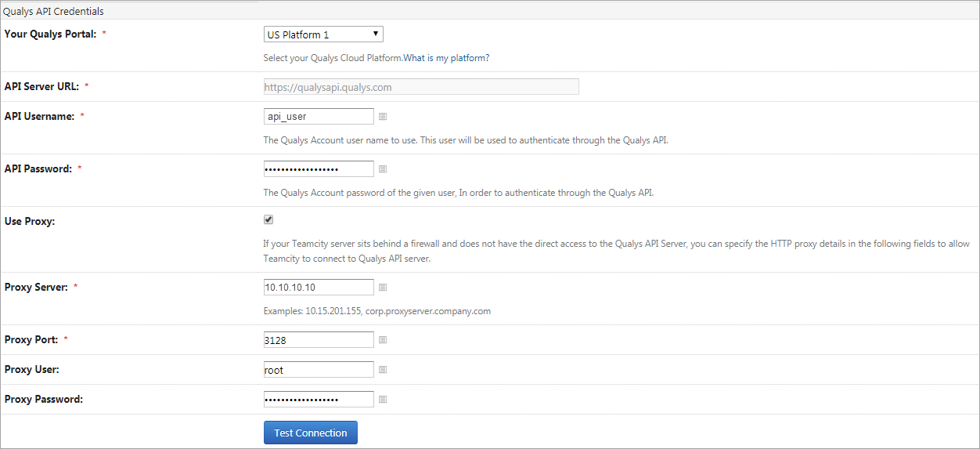This screenshot has width=980, height=449.
Task: Open parameter list icon beside Proxy Server
Action: click(383, 288)
